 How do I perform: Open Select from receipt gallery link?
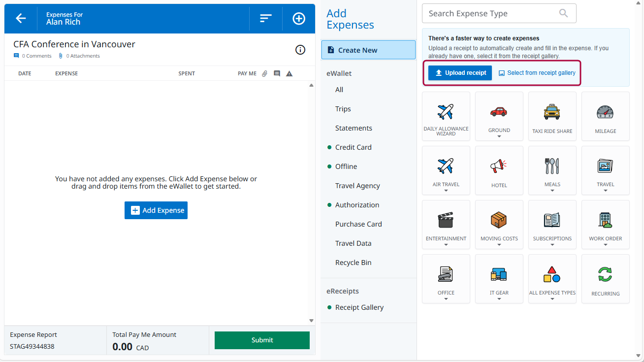tap(537, 72)
